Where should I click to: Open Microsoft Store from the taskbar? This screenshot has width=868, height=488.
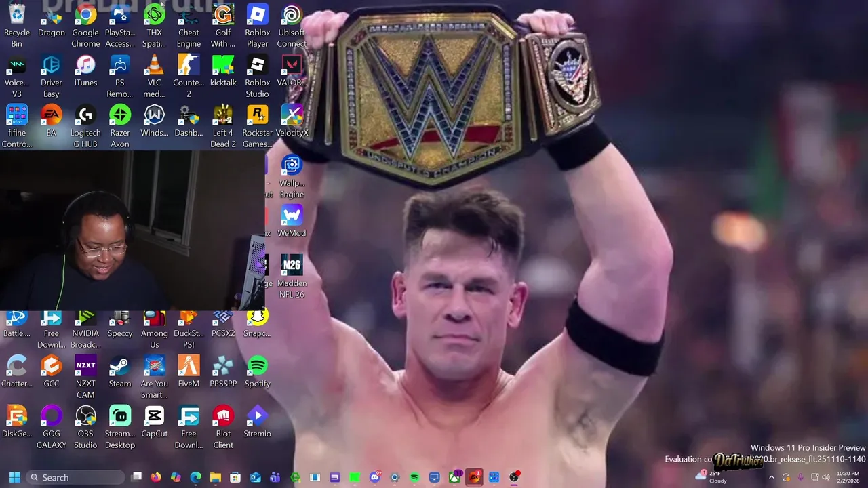[235, 477]
